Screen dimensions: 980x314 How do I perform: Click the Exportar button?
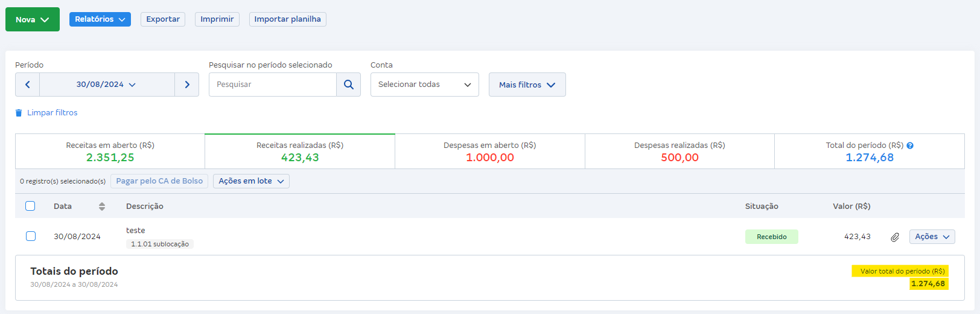point(163,19)
